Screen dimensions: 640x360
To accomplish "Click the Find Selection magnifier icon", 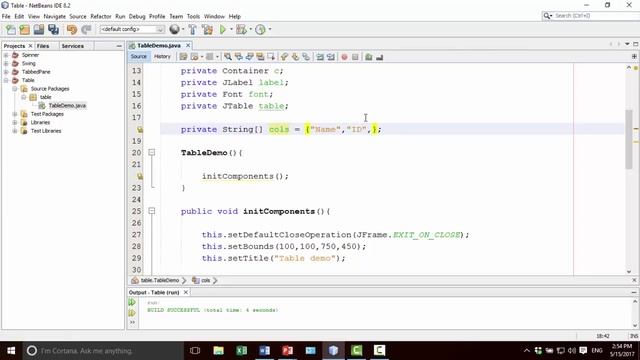I will click(228, 57).
